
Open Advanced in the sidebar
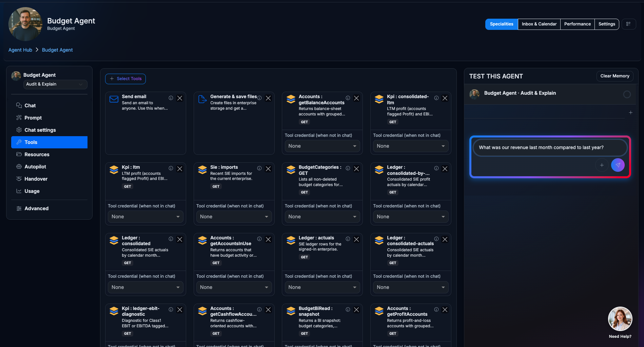pyautogui.click(x=49, y=208)
